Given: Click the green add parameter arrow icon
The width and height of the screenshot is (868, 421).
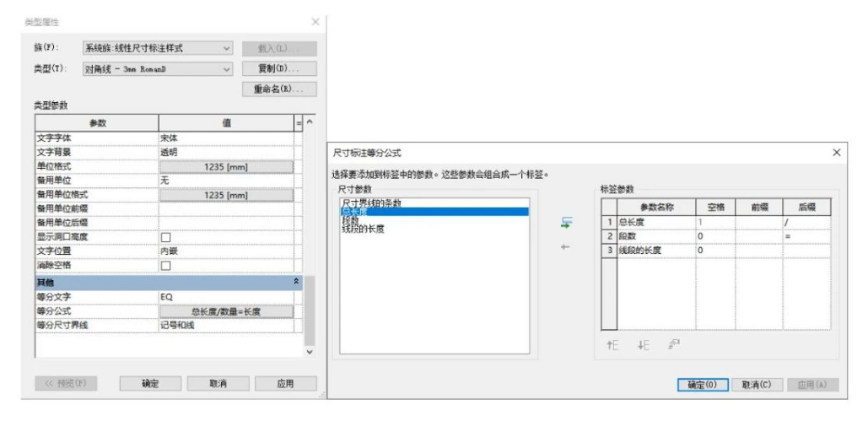Looking at the screenshot, I should (x=566, y=224).
